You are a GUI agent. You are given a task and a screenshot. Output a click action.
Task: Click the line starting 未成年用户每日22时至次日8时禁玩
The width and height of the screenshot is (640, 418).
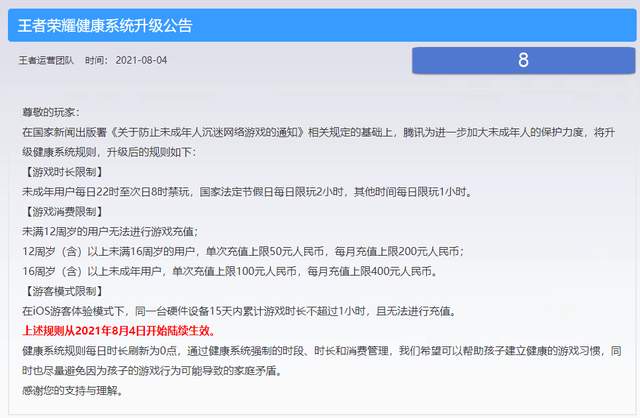[247, 192]
